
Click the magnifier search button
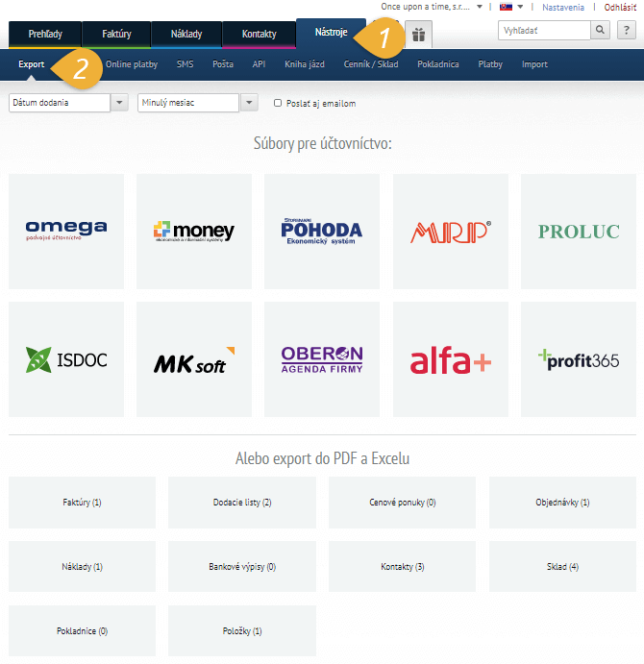(x=600, y=30)
